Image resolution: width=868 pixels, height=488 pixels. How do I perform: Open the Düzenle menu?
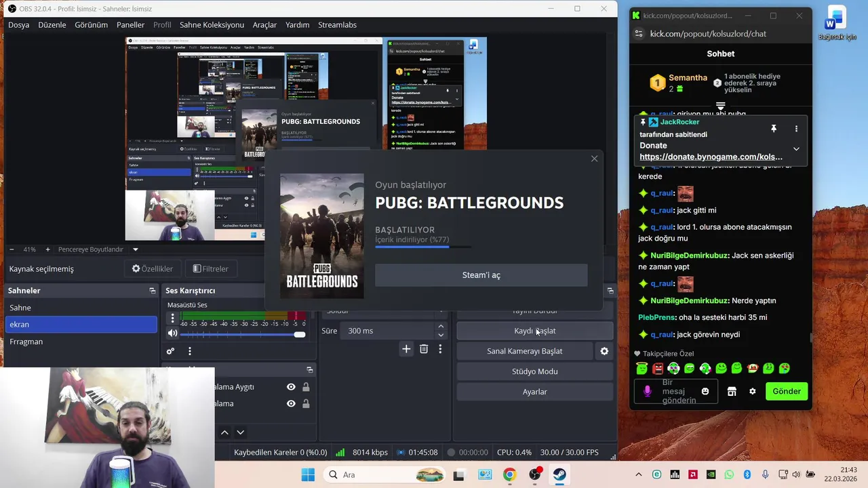point(52,24)
